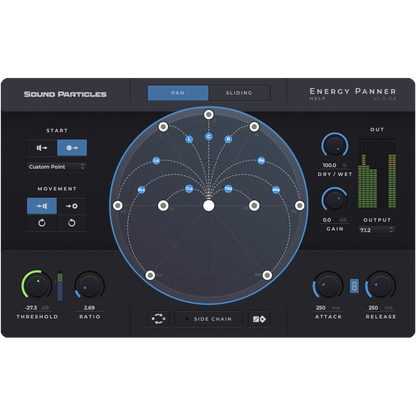Select the blue C channel node
This screenshot has height=416, width=416.
point(209,136)
